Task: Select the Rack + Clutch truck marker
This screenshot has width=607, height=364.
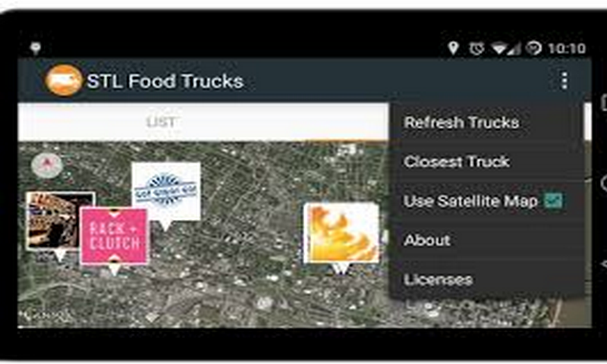Action: [114, 236]
